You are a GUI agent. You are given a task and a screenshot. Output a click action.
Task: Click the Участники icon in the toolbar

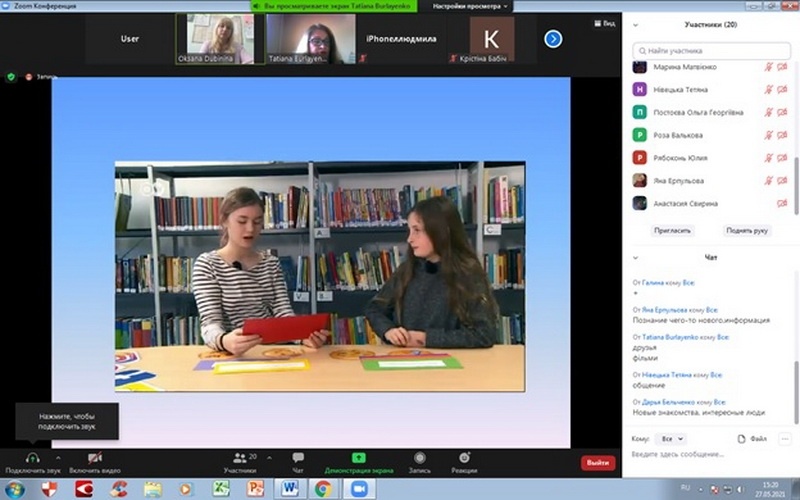click(x=239, y=458)
